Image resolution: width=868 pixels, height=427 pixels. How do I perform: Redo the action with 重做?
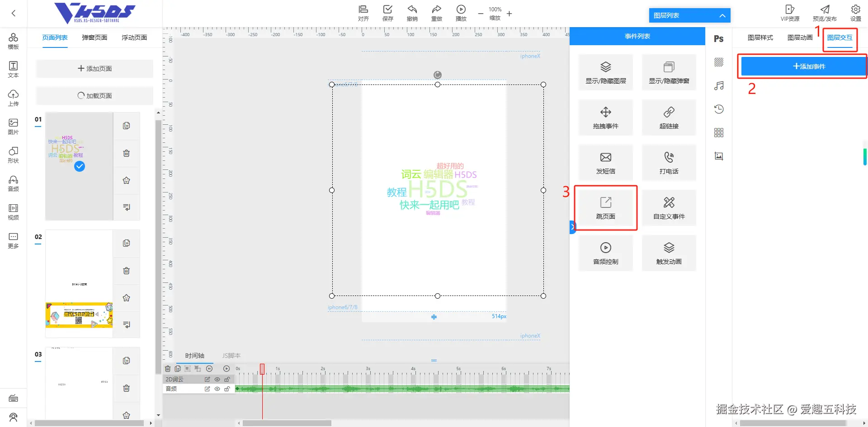coord(436,13)
